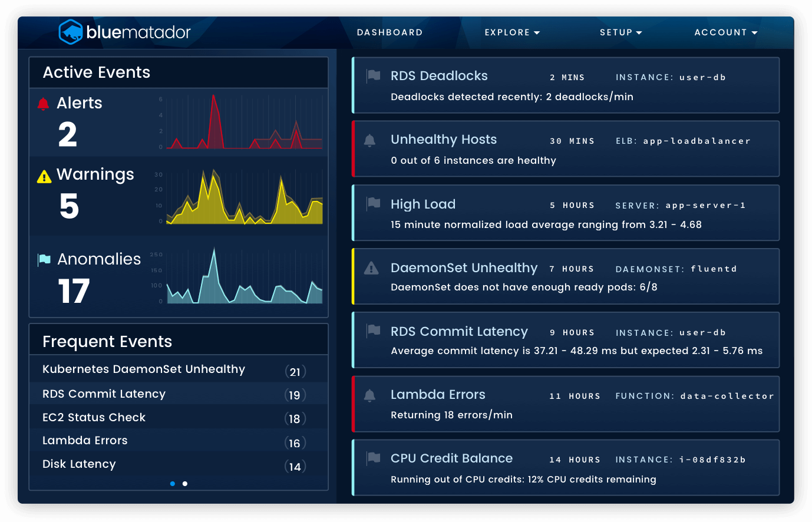The image size is (812, 522).
Task: Click the red bell icon beside Alerts
Action: click(x=43, y=104)
